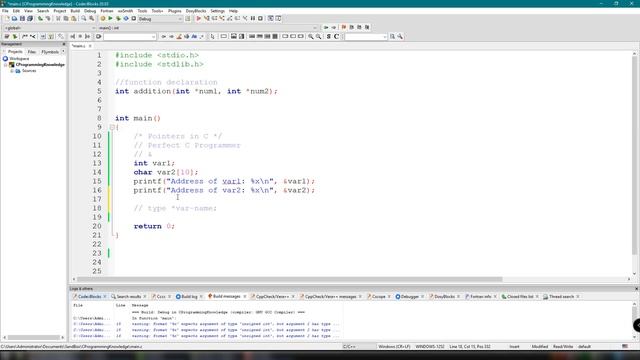Click the Jump back arrow icon

(326, 27)
